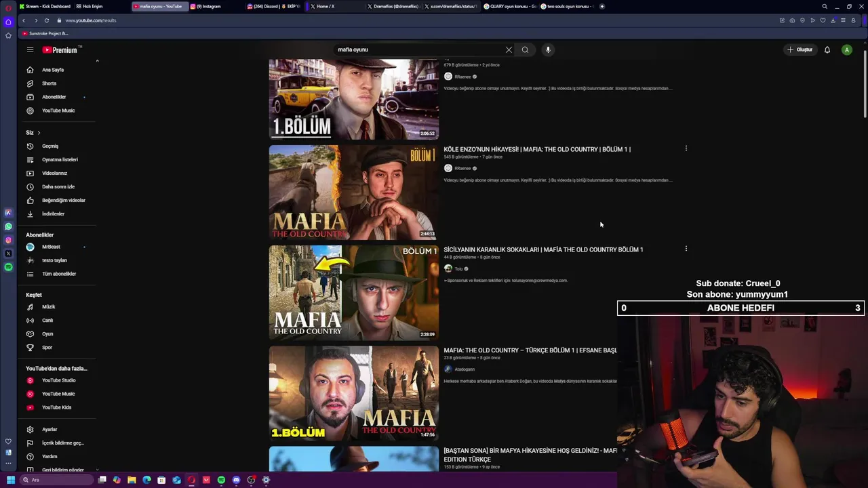Open WhatsApp in Opera sidebar
Image resolution: width=868 pixels, height=488 pixels.
[8, 226]
